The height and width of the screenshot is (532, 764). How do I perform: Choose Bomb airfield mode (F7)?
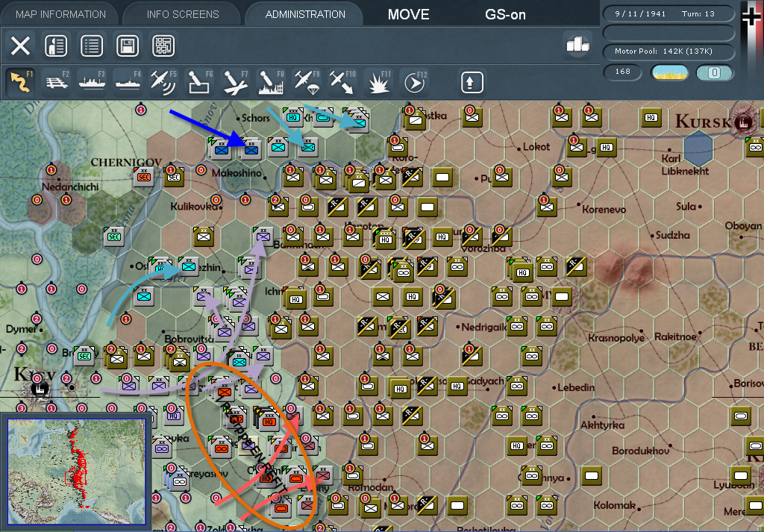[x=235, y=82]
